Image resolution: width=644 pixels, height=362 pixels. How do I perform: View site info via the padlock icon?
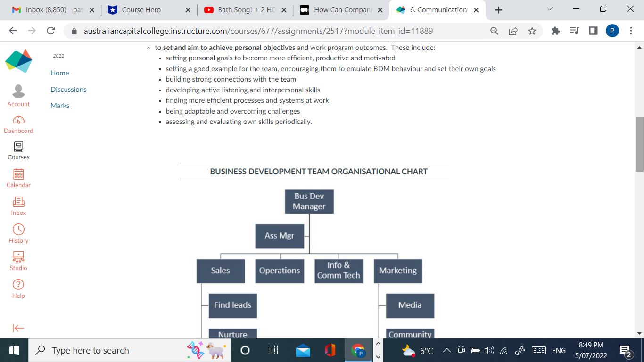(74, 32)
